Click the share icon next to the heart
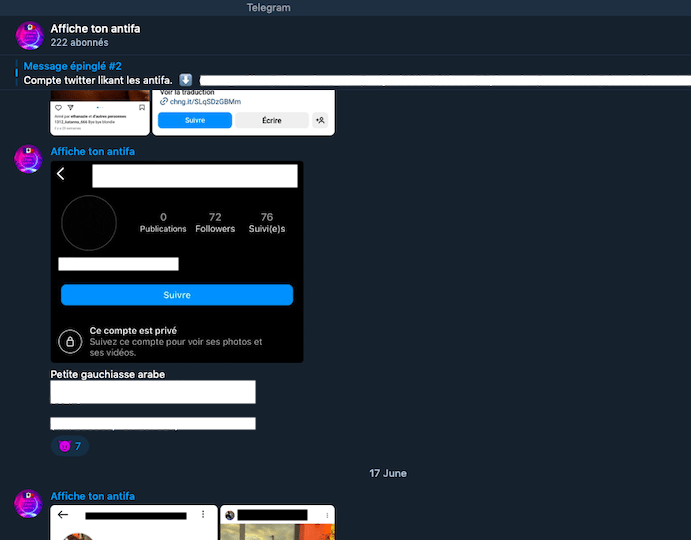 tap(71, 108)
